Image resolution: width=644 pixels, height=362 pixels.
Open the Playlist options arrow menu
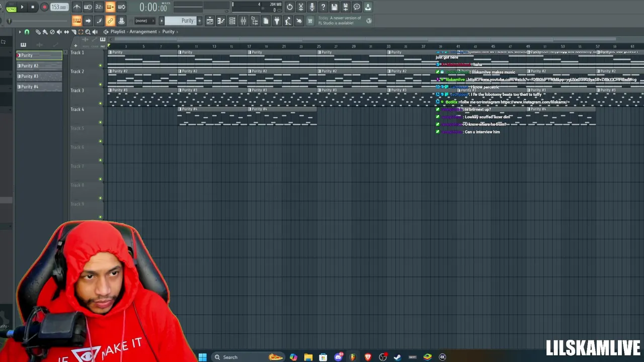click(x=20, y=32)
